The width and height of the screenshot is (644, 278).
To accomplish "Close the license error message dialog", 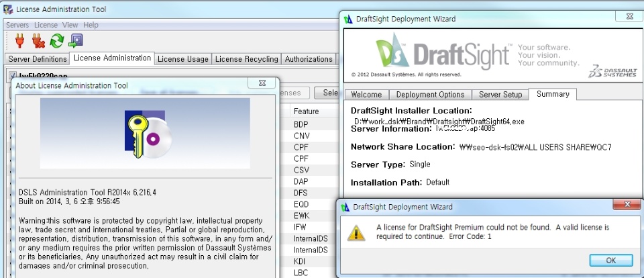I will [627, 204].
